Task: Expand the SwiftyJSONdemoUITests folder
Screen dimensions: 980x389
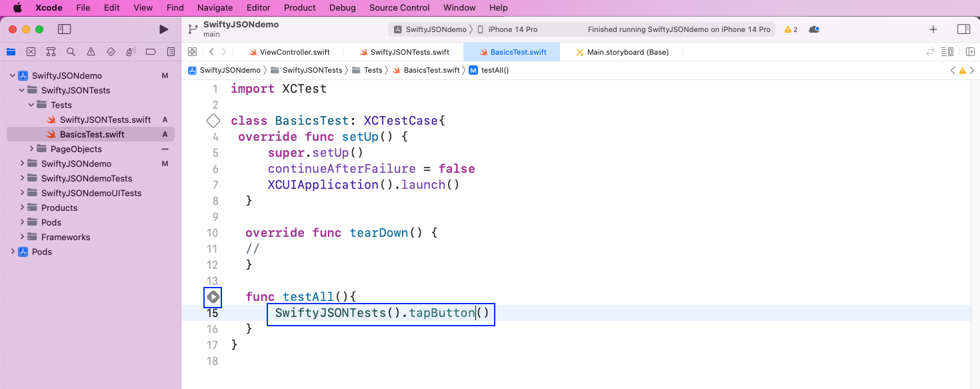Action: [x=22, y=193]
